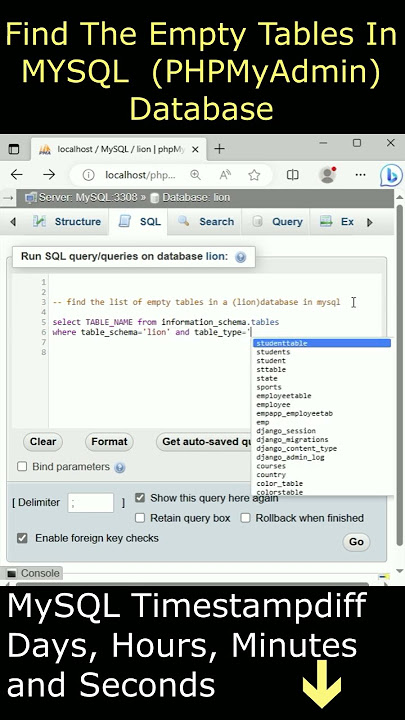Enable Rollback when finished checkbox

pos(246,518)
